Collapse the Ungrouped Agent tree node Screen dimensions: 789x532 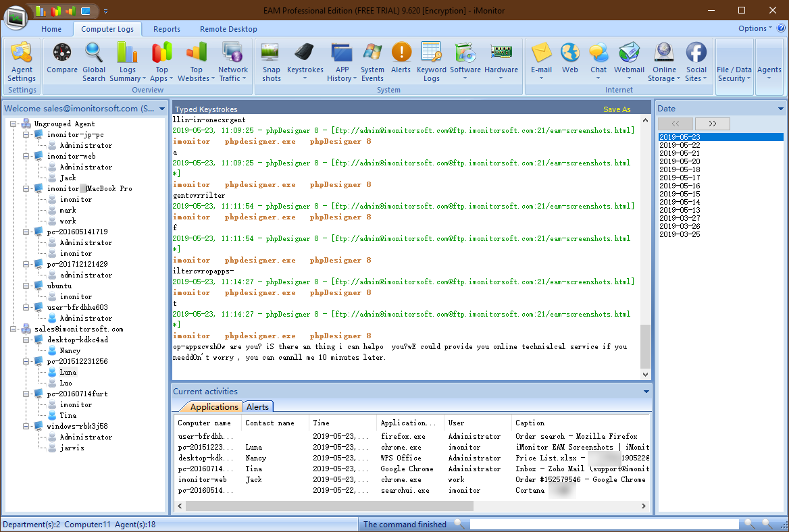point(13,124)
